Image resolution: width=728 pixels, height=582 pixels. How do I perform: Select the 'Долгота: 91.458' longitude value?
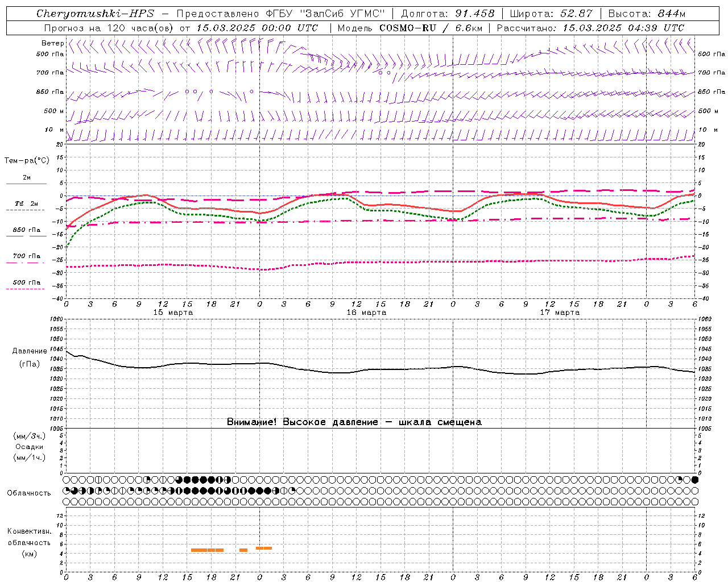[x=448, y=13]
